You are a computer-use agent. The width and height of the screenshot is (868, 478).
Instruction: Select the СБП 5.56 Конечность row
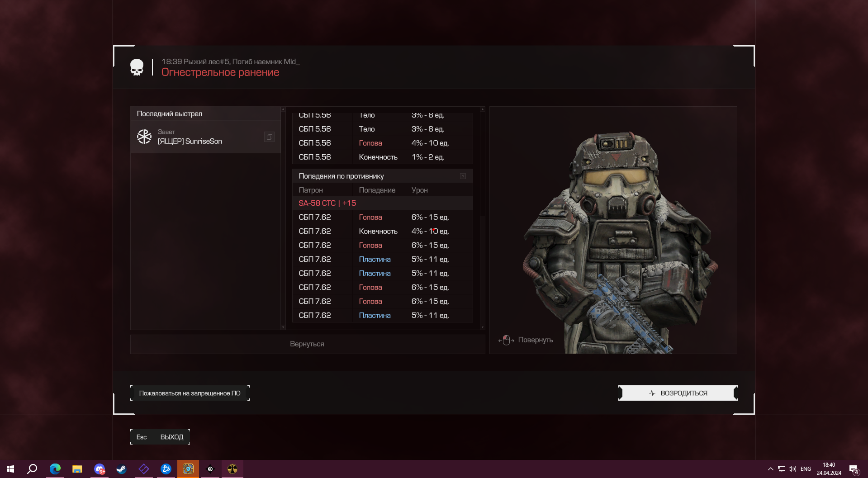coord(383,157)
